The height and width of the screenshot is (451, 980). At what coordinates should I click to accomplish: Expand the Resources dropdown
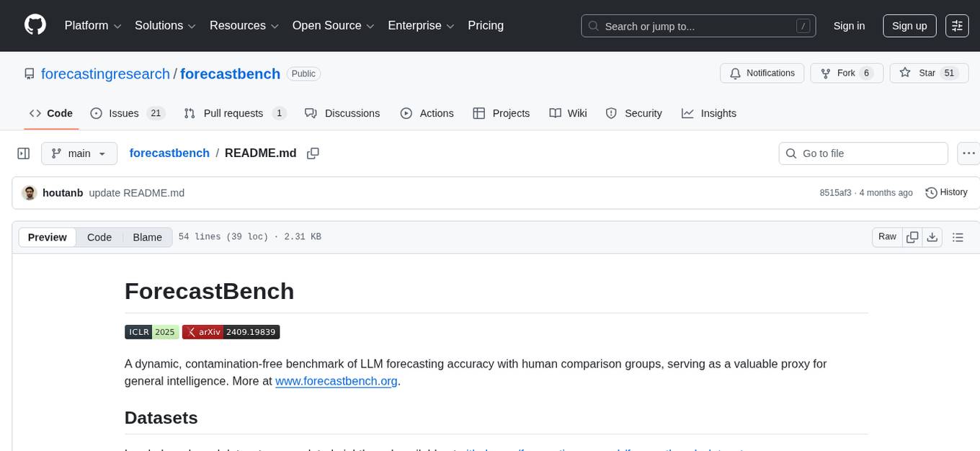click(243, 25)
